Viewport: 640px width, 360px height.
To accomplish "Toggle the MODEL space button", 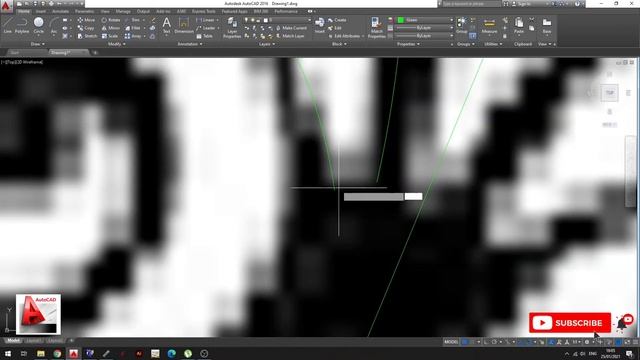I will 451,342.
